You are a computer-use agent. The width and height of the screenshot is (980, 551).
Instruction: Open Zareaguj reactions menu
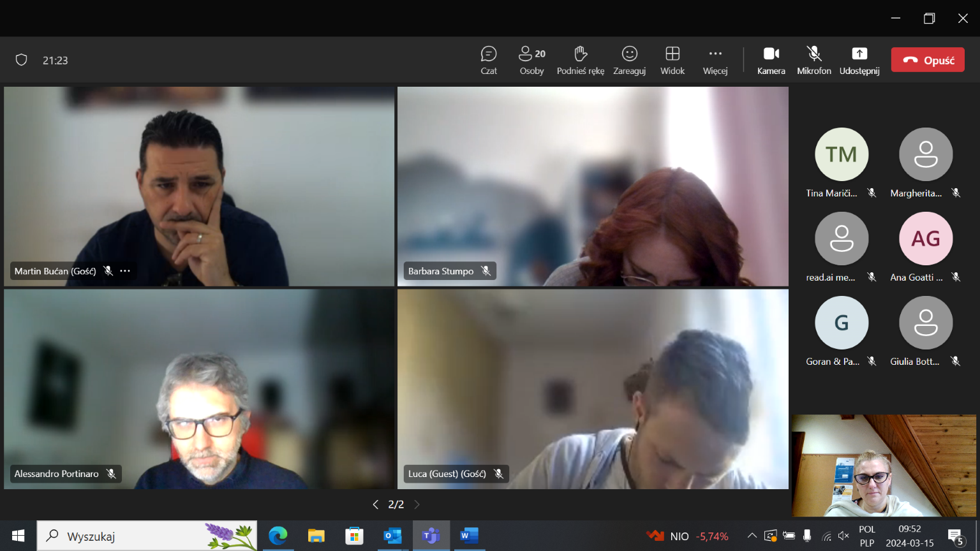pyautogui.click(x=629, y=61)
